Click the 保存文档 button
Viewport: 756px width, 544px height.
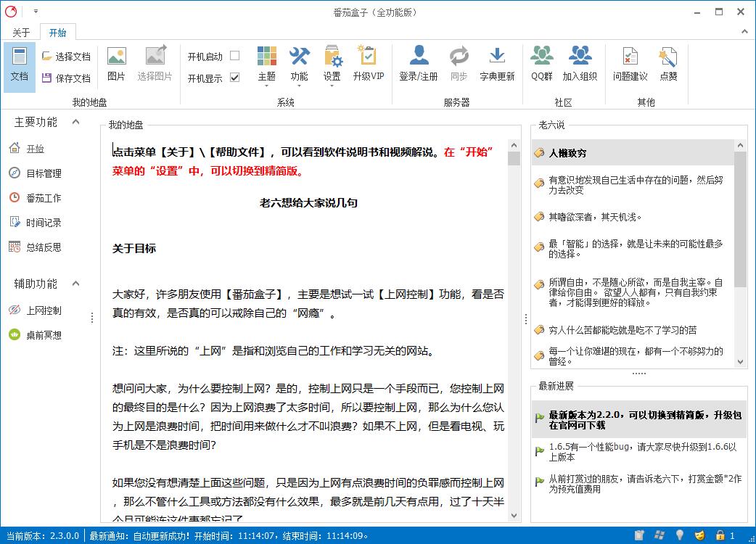[x=66, y=78]
